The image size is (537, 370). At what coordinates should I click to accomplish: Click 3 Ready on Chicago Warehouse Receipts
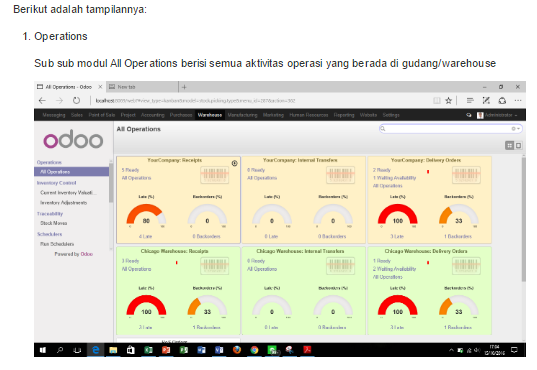click(x=130, y=261)
